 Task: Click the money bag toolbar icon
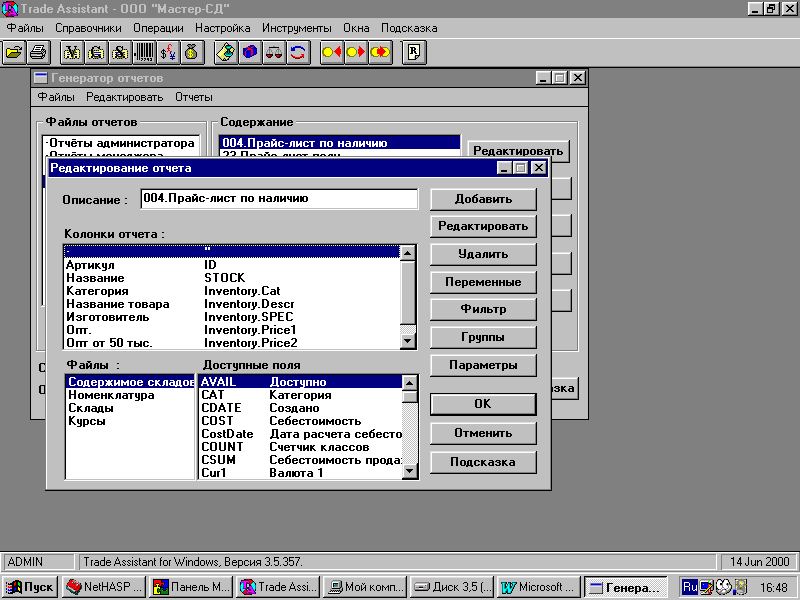pyautogui.click(x=191, y=51)
